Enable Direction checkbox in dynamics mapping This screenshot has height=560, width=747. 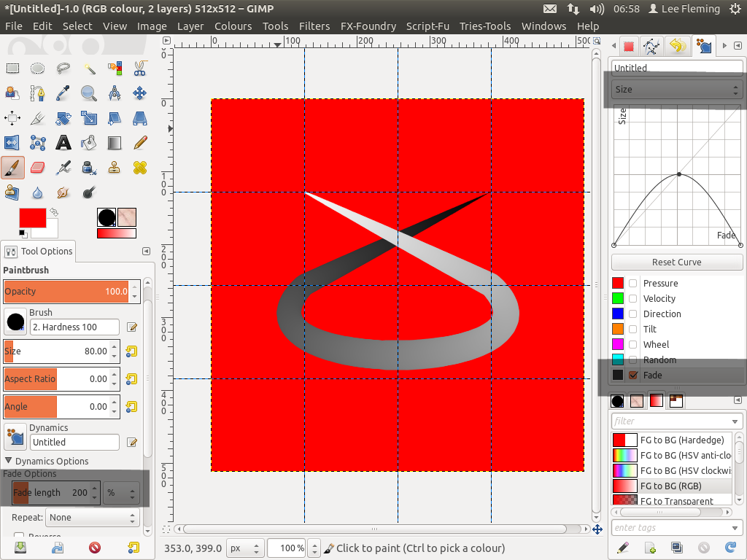[x=632, y=314]
